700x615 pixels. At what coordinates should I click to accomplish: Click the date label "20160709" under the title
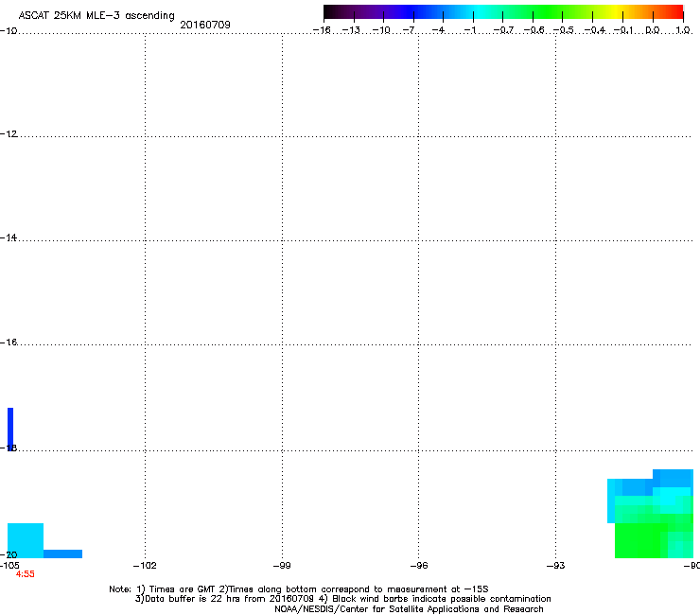point(205,25)
